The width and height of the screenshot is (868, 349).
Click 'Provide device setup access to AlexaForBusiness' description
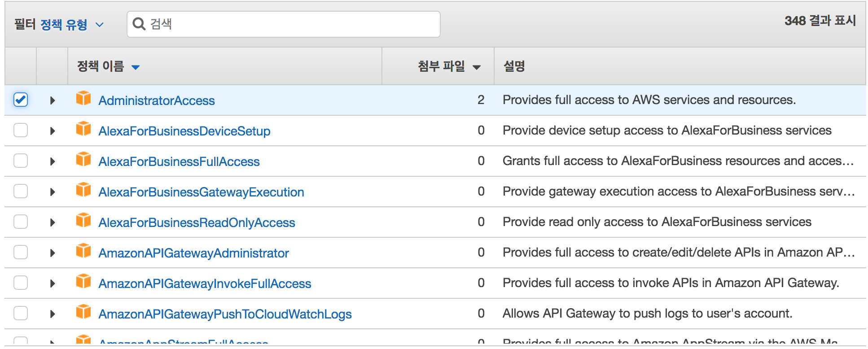tap(667, 130)
